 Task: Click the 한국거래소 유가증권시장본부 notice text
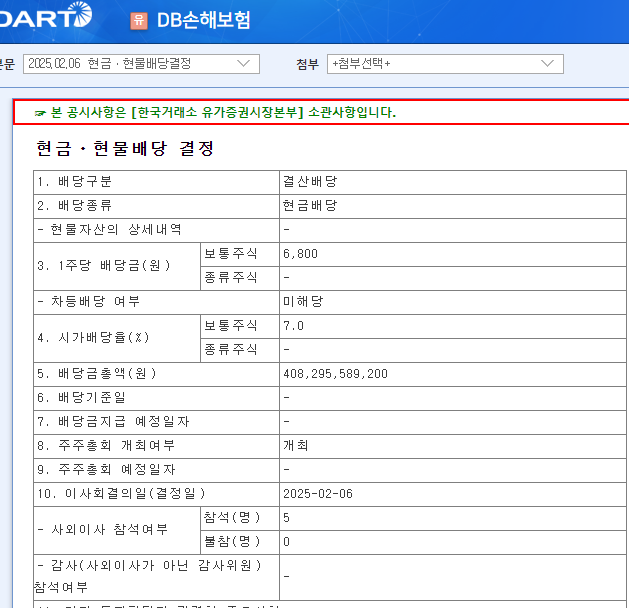coord(223,112)
